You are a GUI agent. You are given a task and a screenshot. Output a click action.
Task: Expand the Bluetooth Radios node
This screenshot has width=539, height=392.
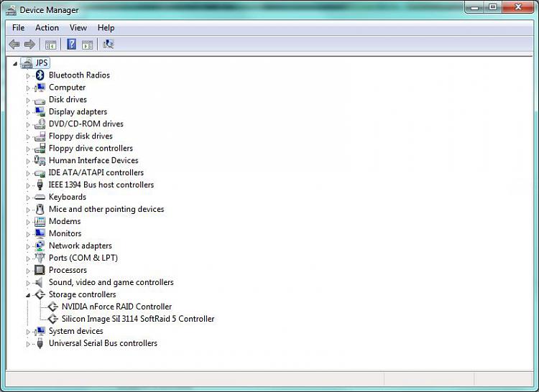tap(28, 76)
